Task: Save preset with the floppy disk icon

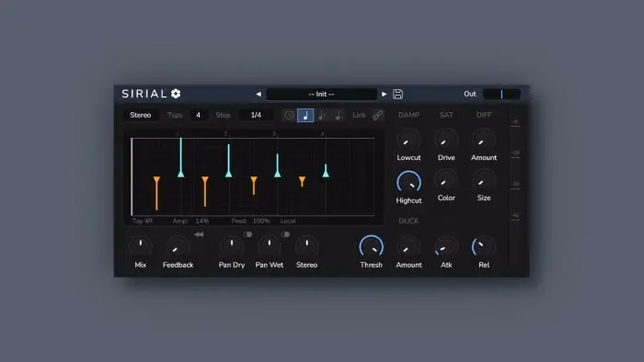Action: [x=397, y=95]
